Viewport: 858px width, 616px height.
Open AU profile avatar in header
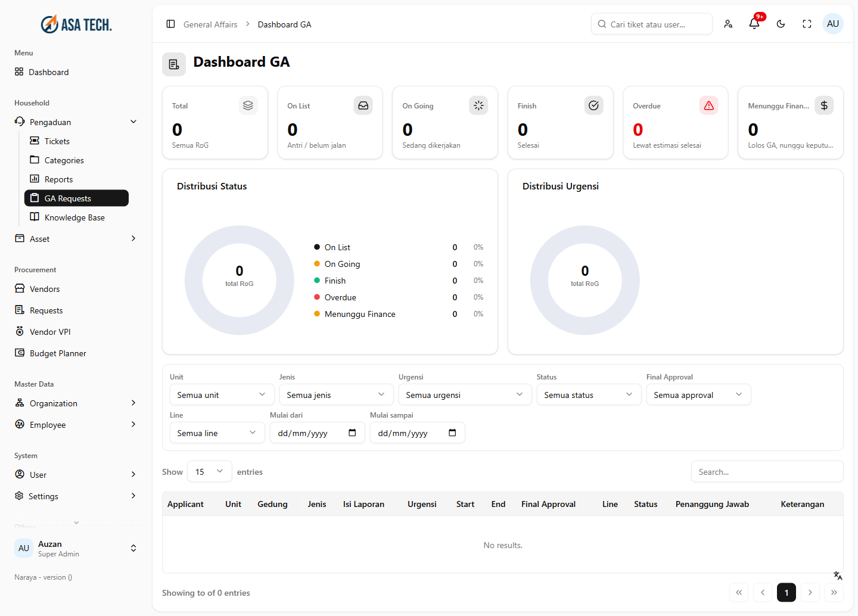tap(833, 24)
